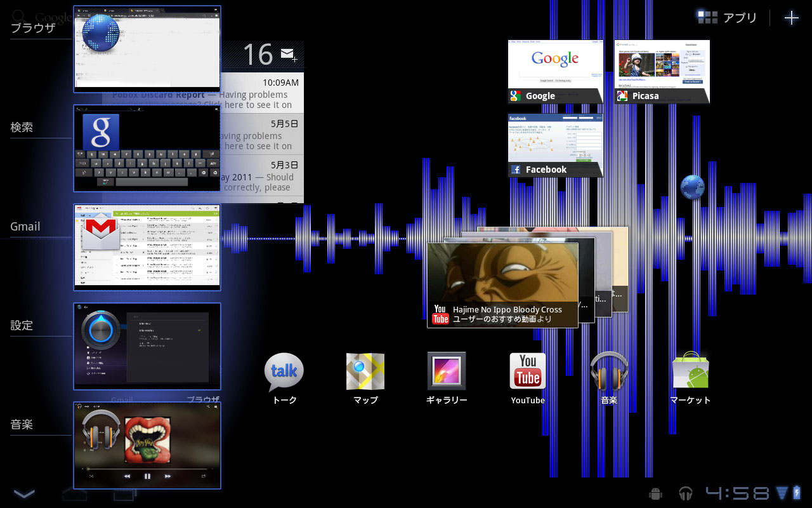Play Hajime No Ippo Bloody Cross video
Viewport: 812px width, 508px height.
502,285
